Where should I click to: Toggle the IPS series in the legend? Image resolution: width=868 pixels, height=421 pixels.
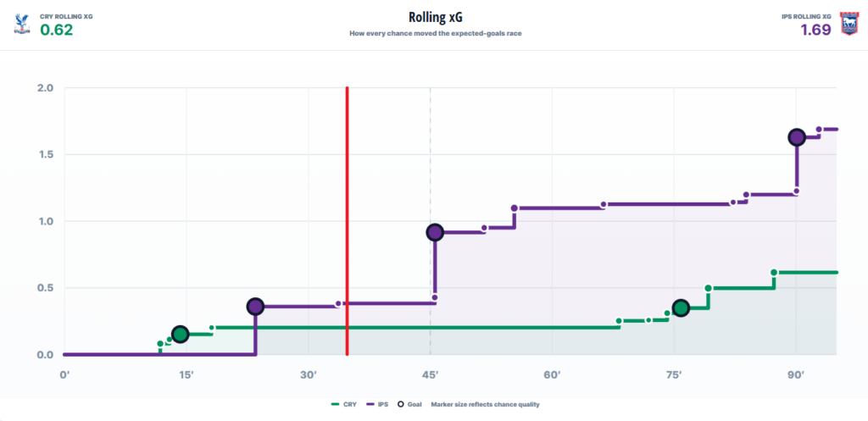377,404
